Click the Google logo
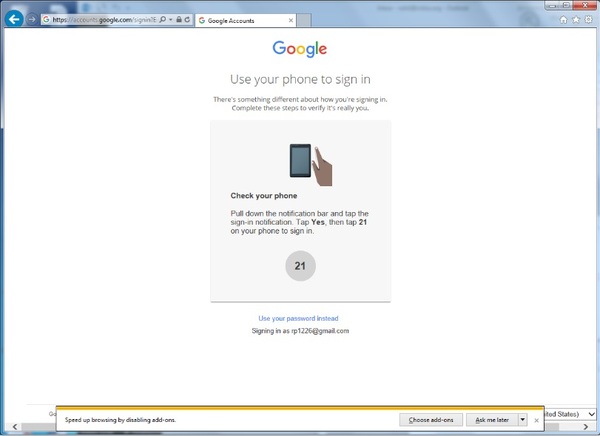The width and height of the screenshot is (600, 436). coord(300,48)
